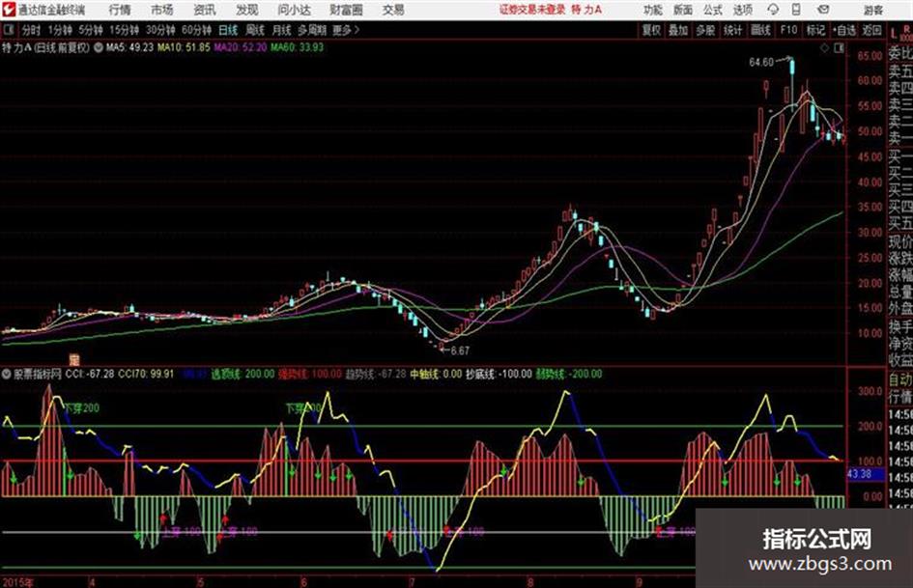Click the 多股 multi-stock button

pos(705,30)
